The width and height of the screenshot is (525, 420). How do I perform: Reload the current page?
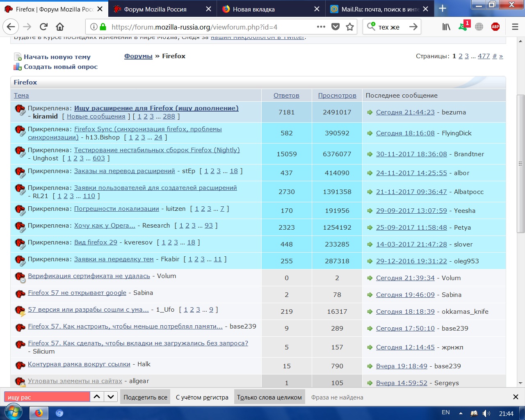click(x=43, y=27)
